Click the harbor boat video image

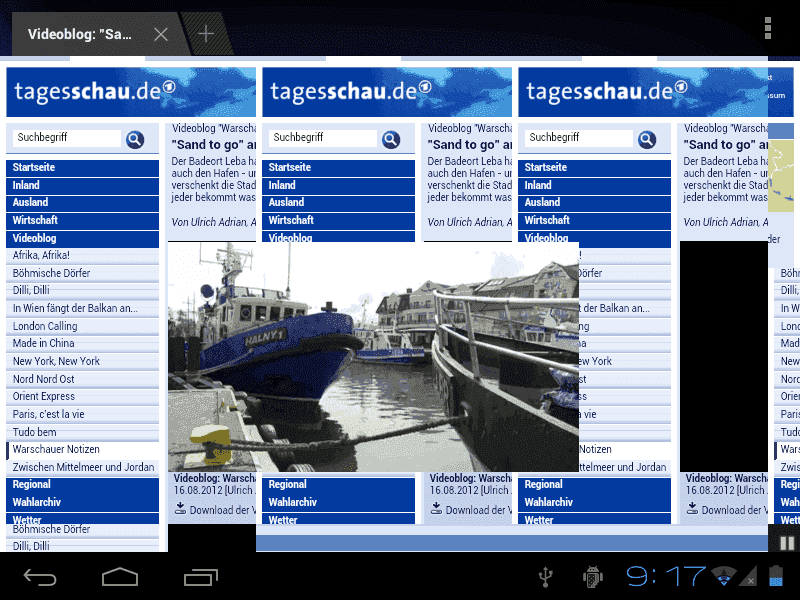coord(373,357)
